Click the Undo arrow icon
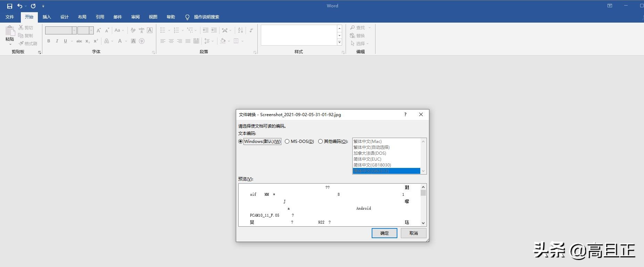 (20, 6)
